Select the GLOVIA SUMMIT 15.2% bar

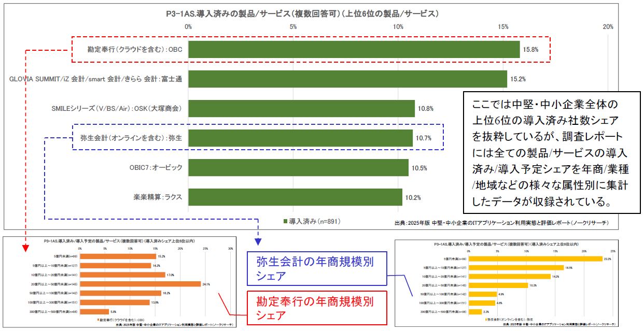click(347, 79)
